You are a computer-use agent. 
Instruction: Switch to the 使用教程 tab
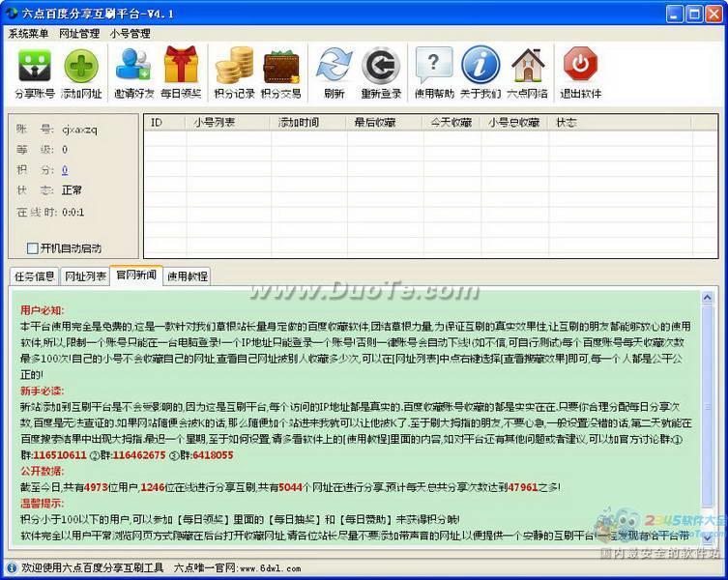(188, 276)
